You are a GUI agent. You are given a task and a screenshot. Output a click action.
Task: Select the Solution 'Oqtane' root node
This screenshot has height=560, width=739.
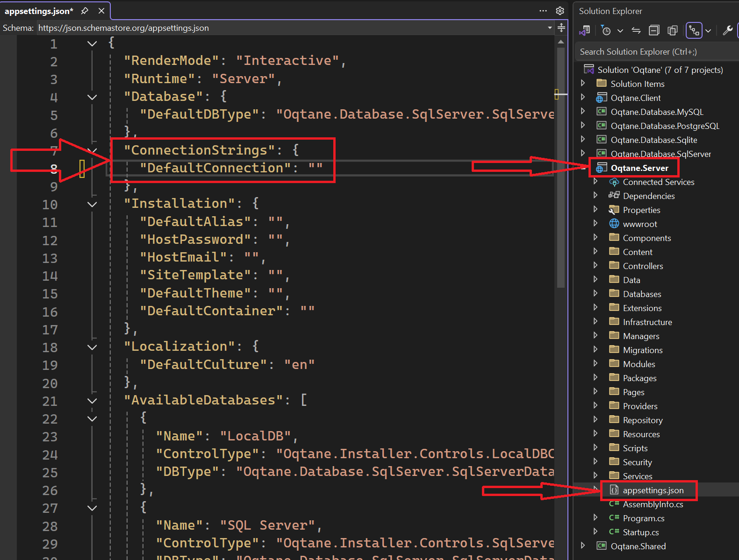(x=660, y=70)
